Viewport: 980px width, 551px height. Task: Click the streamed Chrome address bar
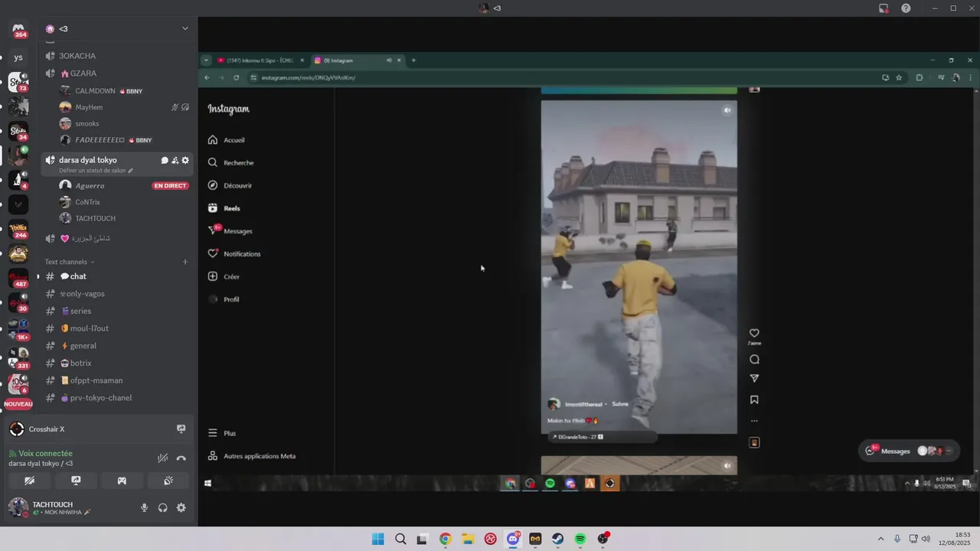pos(567,77)
